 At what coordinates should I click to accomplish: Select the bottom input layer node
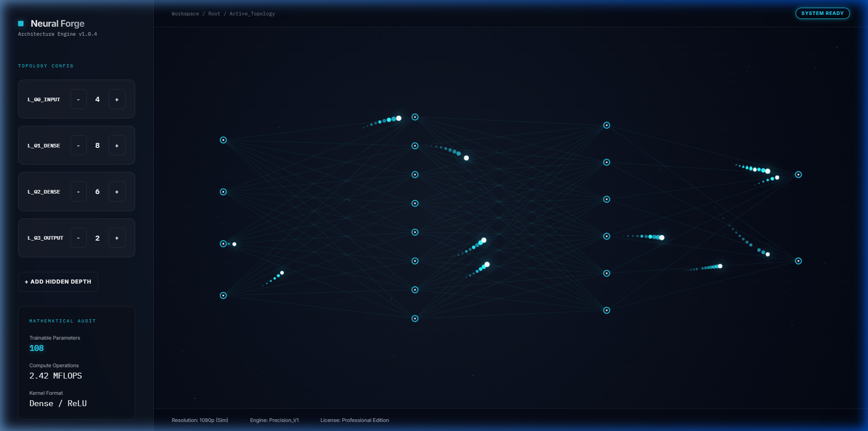coord(223,295)
